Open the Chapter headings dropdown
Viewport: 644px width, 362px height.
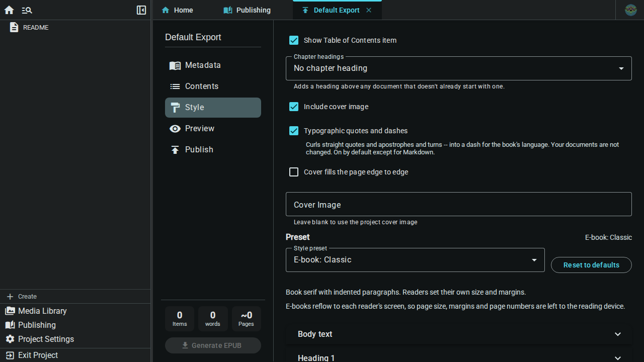(459, 68)
